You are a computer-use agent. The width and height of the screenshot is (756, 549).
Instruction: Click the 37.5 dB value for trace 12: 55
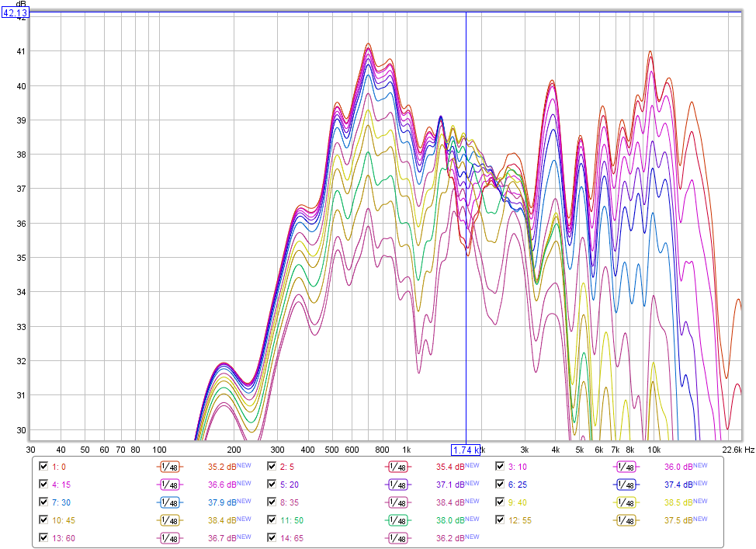[678, 520]
